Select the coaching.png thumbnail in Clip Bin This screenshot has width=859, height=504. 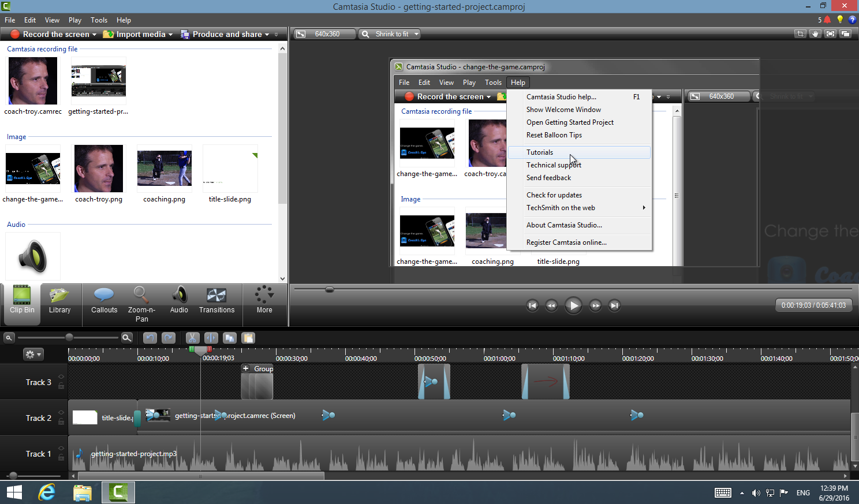coord(165,169)
